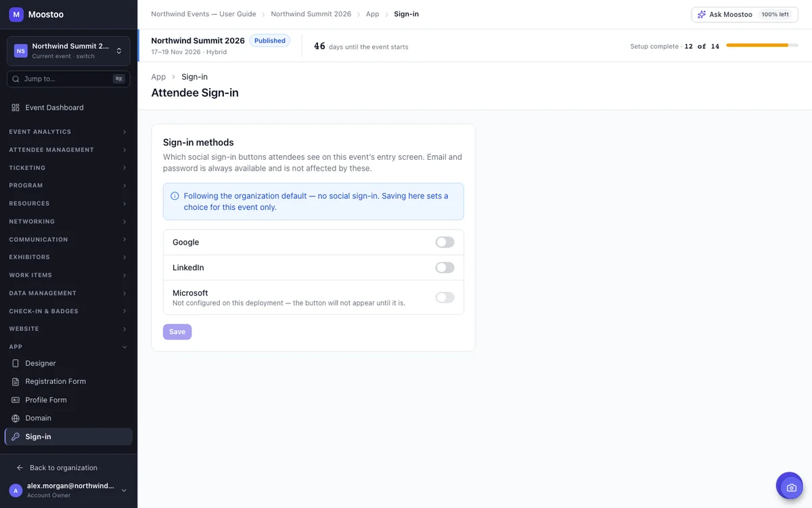Enable LinkedIn sign-in toggle
This screenshot has height=508, width=812.
click(445, 268)
